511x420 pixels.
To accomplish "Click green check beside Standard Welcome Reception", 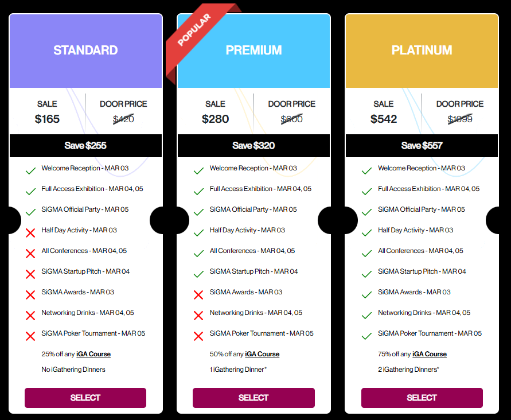I will (x=30, y=170).
